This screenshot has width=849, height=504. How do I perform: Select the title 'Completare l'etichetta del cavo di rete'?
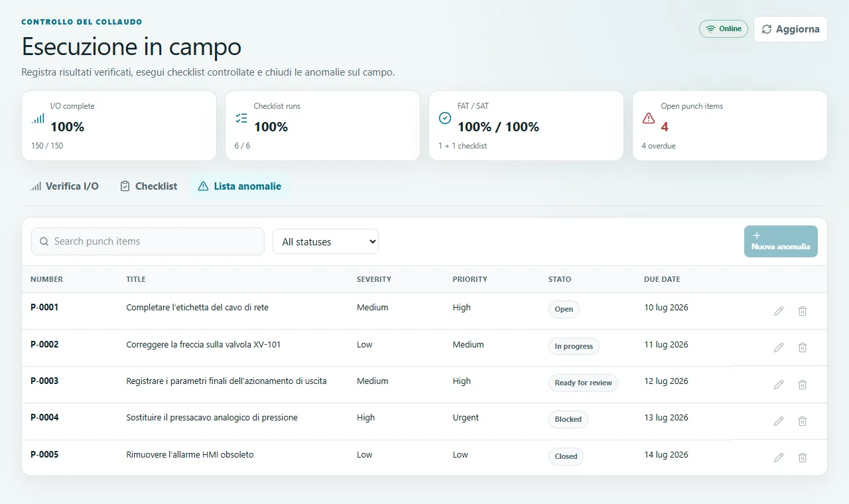[197, 308]
